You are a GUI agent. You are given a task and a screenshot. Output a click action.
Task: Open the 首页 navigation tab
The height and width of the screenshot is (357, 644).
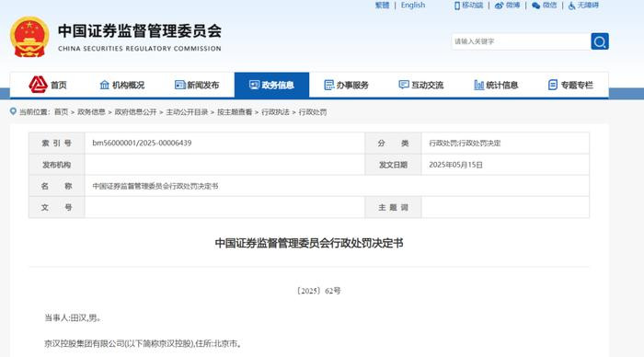47,85
